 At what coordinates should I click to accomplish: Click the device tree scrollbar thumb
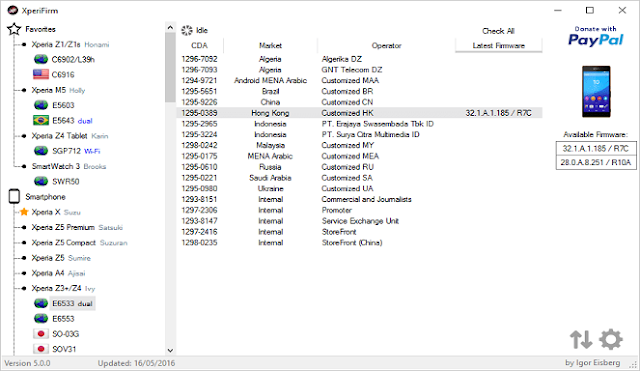[x=170, y=67]
